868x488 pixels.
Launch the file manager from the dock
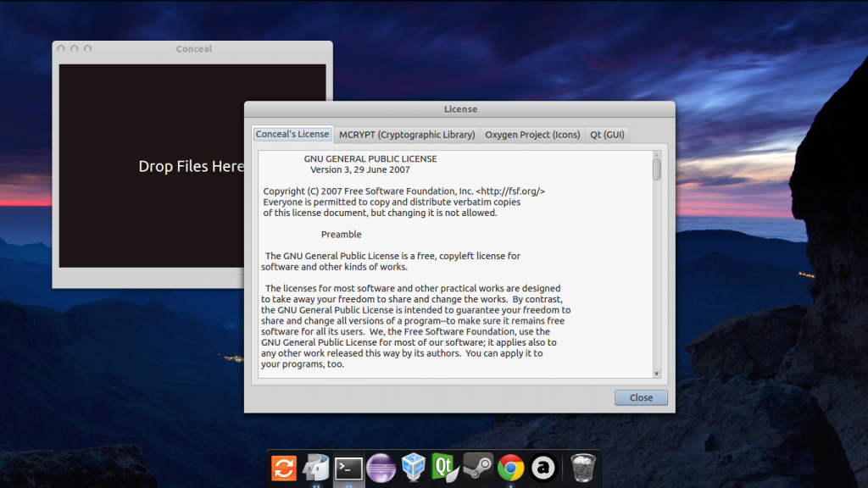pos(316,467)
